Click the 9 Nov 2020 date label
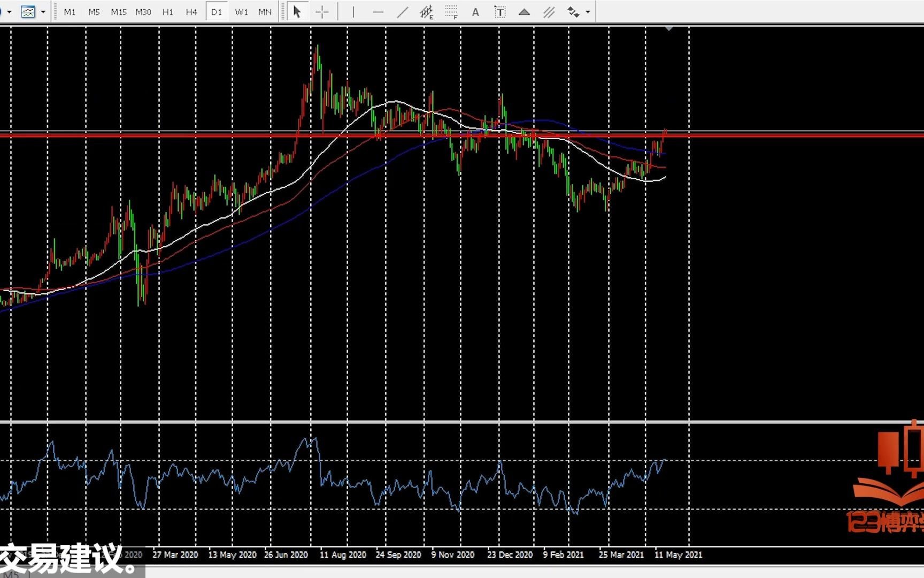Viewport: 924px width, 578px height. click(x=453, y=555)
